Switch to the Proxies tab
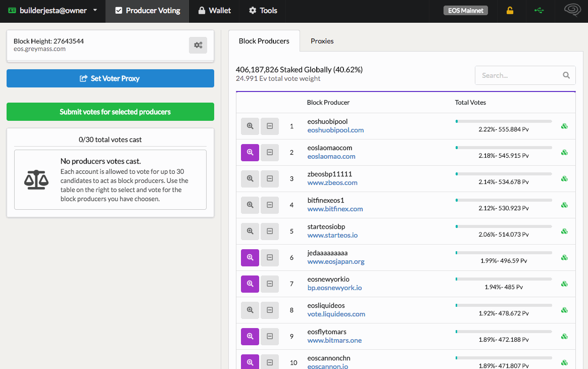588x369 pixels. pyautogui.click(x=322, y=41)
